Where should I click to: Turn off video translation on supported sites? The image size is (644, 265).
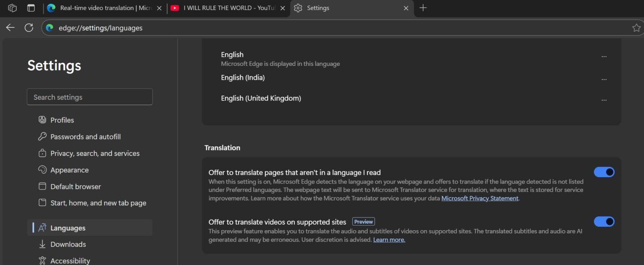tap(604, 221)
